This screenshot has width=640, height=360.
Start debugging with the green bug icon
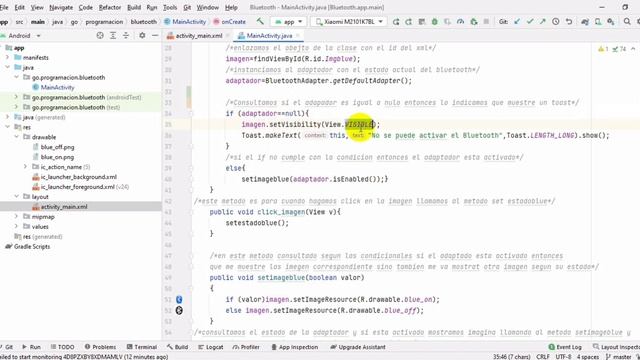click(435, 22)
